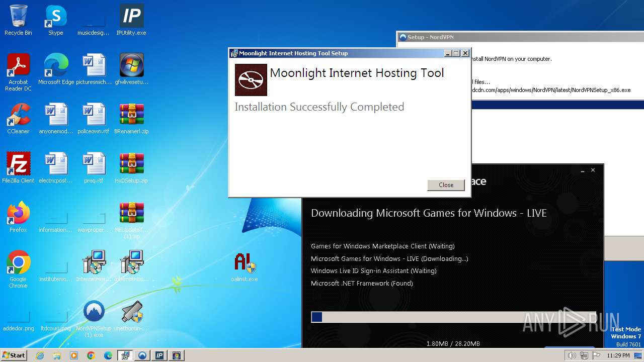Close the Games for Windows installer
Screen dimensions: 644x362
593,170
